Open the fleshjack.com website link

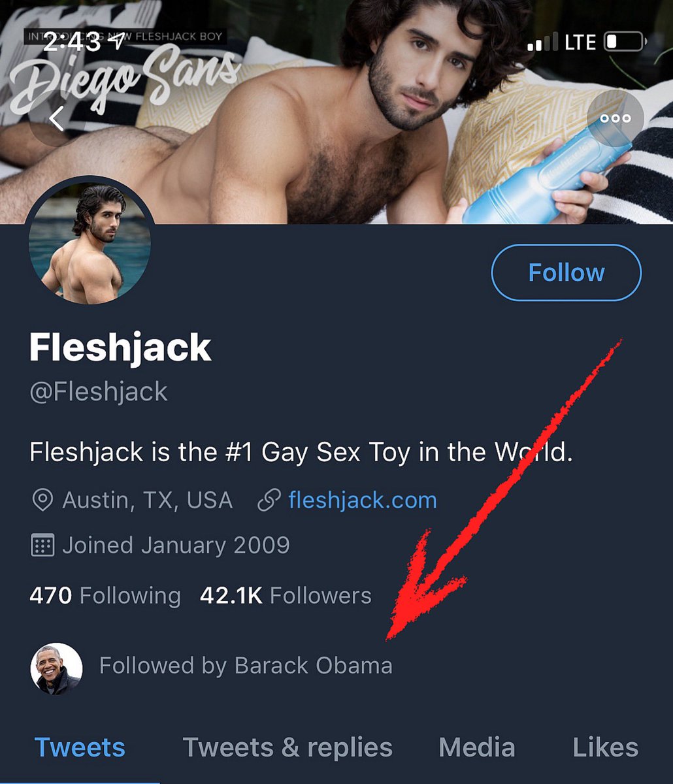click(362, 500)
